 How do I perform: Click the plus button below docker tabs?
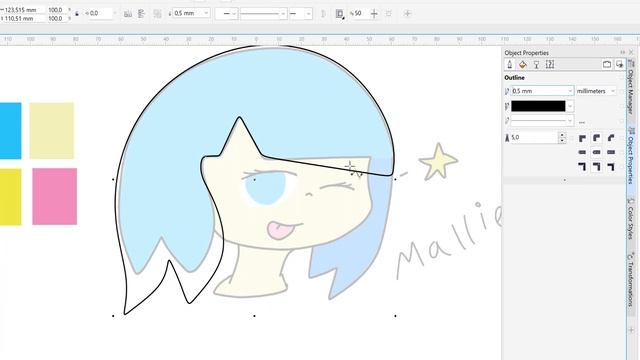tap(631, 329)
